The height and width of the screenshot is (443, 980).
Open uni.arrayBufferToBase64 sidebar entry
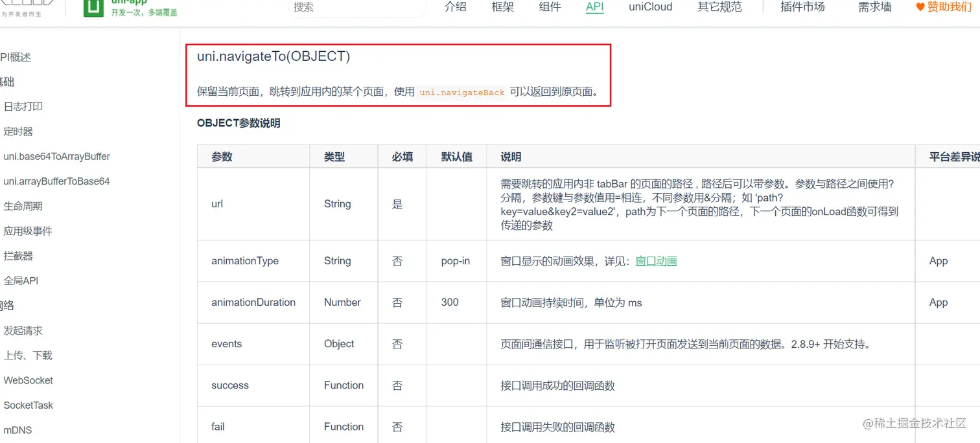pyautogui.click(x=56, y=181)
